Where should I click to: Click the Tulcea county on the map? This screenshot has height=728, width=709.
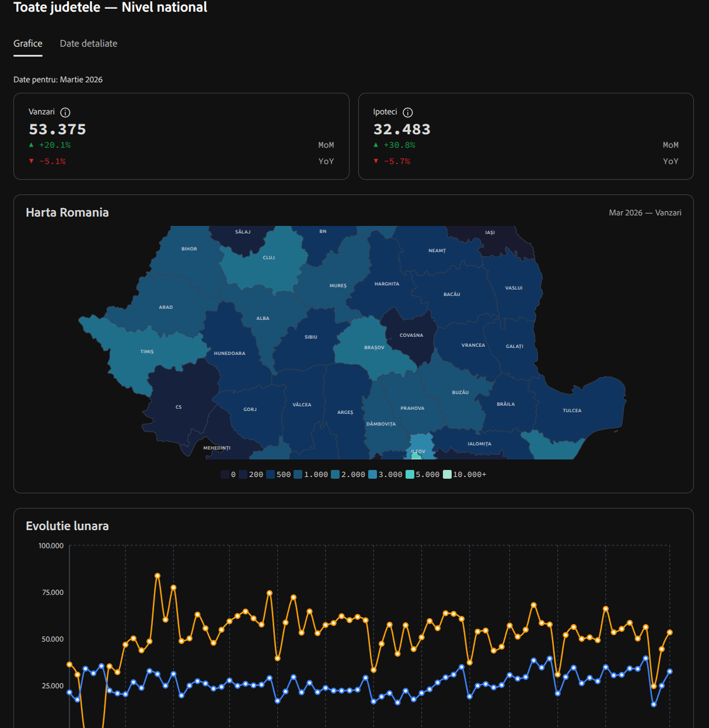pos(572,410)
